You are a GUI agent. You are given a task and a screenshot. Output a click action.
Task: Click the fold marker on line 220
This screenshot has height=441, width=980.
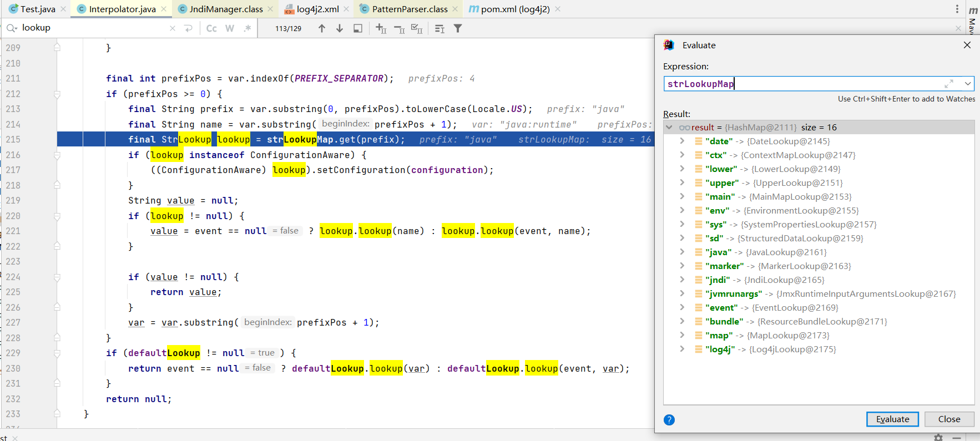pyautogui.click(x=57, y=216)
